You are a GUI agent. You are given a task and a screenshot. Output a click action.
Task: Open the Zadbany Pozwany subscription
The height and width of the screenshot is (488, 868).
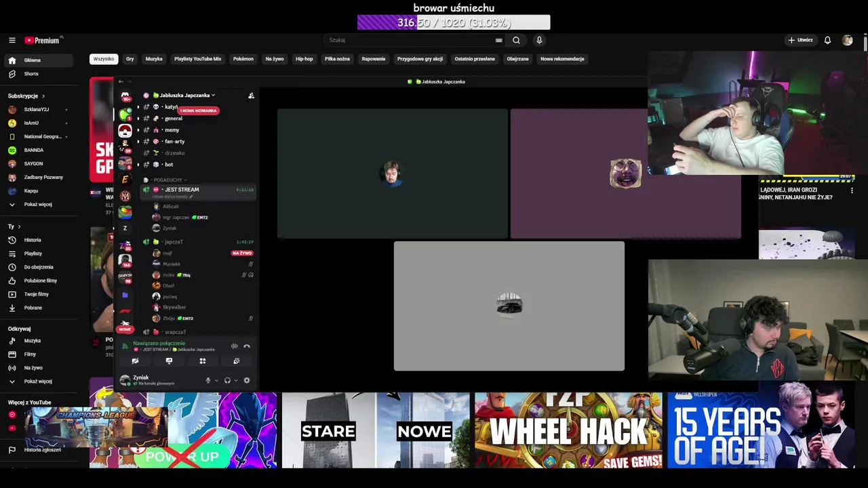(38, 177)
